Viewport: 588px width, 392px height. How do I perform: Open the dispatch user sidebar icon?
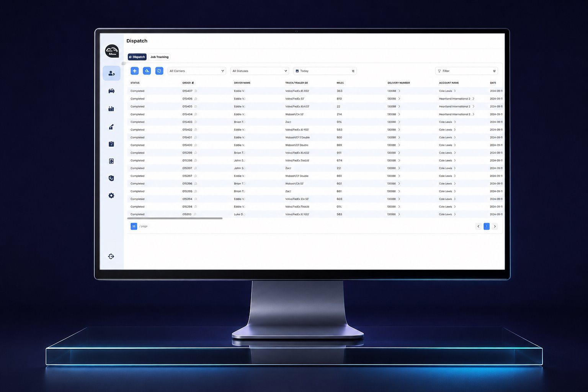pyautogui.click(x=111, y=73)
